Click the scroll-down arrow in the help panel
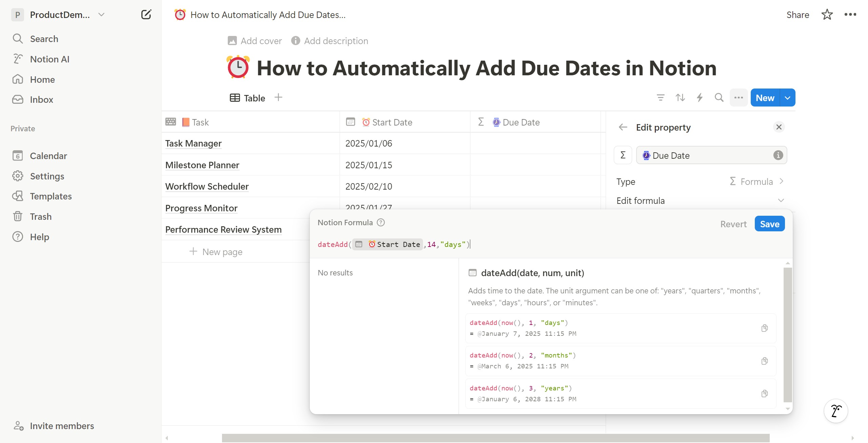868x443 pixels. click(787, 409)
